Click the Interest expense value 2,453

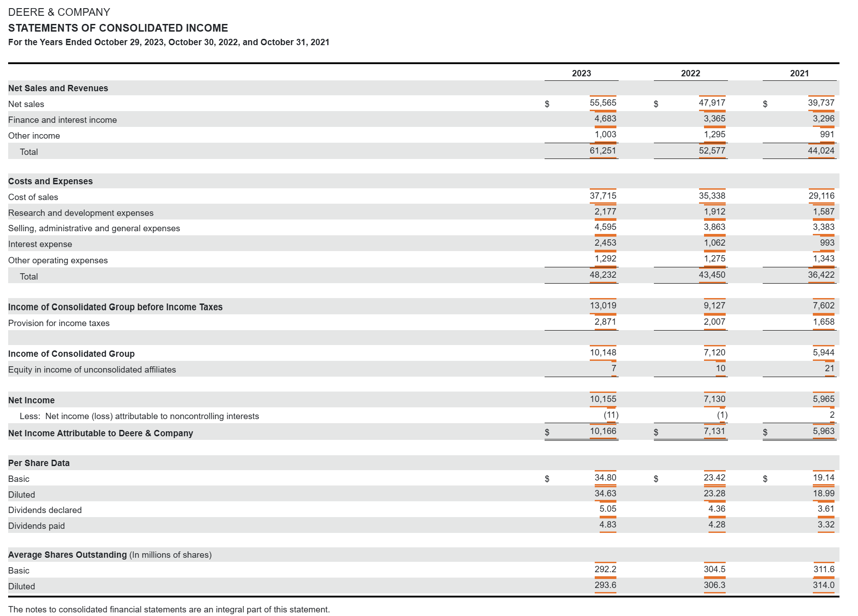click(604, 243)
